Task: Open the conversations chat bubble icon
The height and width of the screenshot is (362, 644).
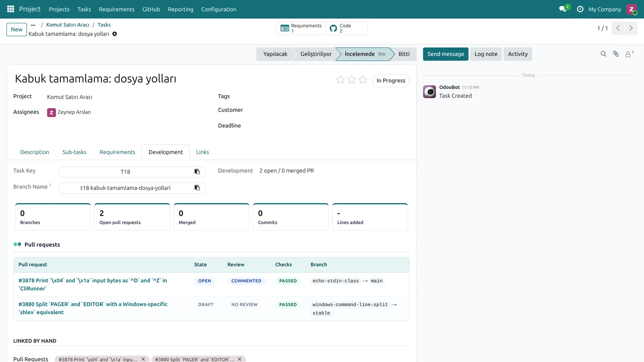Action: click(563, 9)
